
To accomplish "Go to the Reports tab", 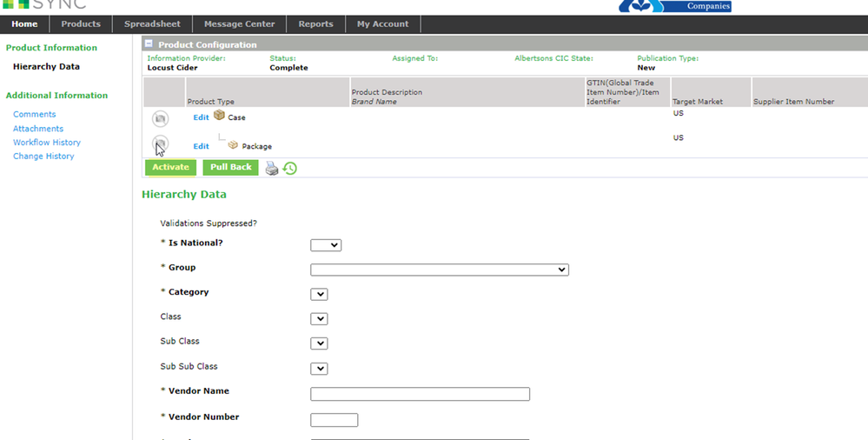I will [x=316, y=24].
